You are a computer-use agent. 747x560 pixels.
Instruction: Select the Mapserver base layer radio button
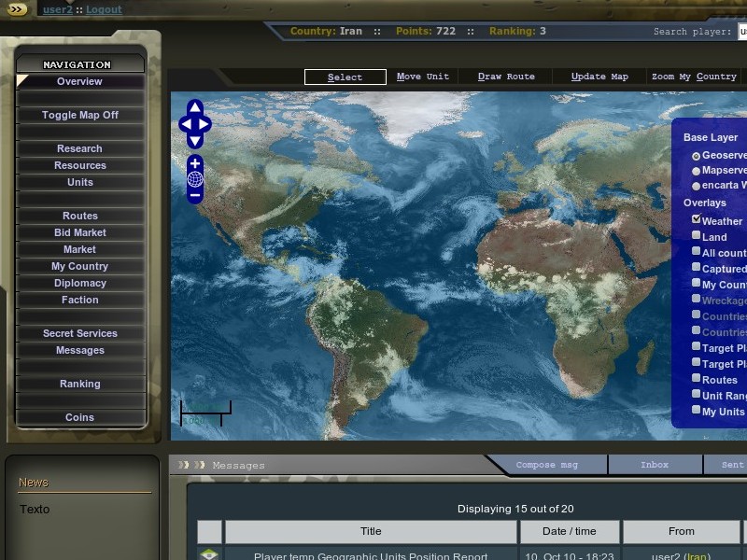coord(696,170)
